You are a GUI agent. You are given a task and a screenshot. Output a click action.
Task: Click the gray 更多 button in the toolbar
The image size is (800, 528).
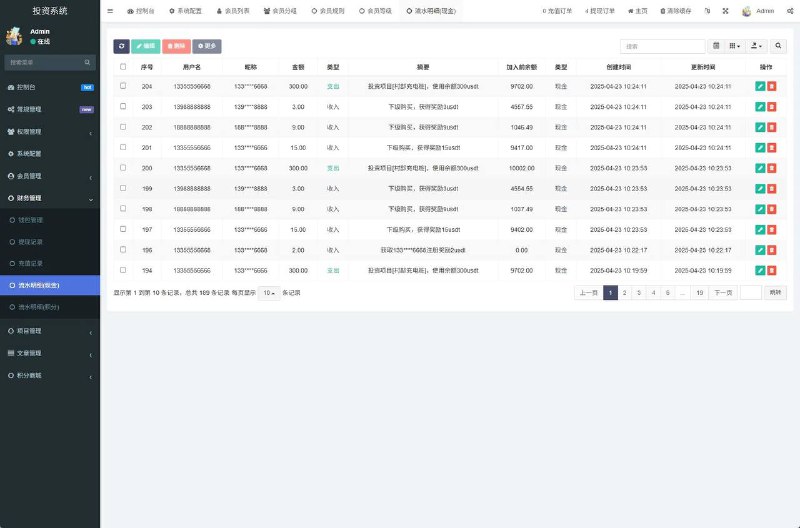coord(207,46)
